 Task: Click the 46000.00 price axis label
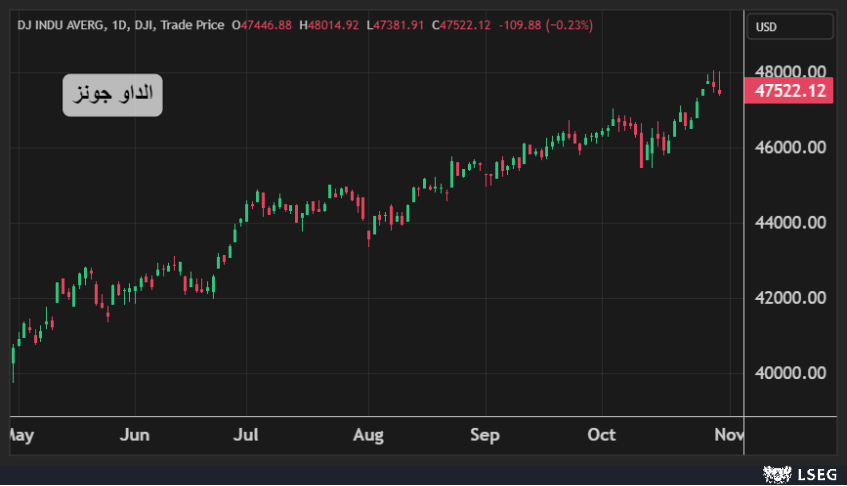(x=789, y=147)
